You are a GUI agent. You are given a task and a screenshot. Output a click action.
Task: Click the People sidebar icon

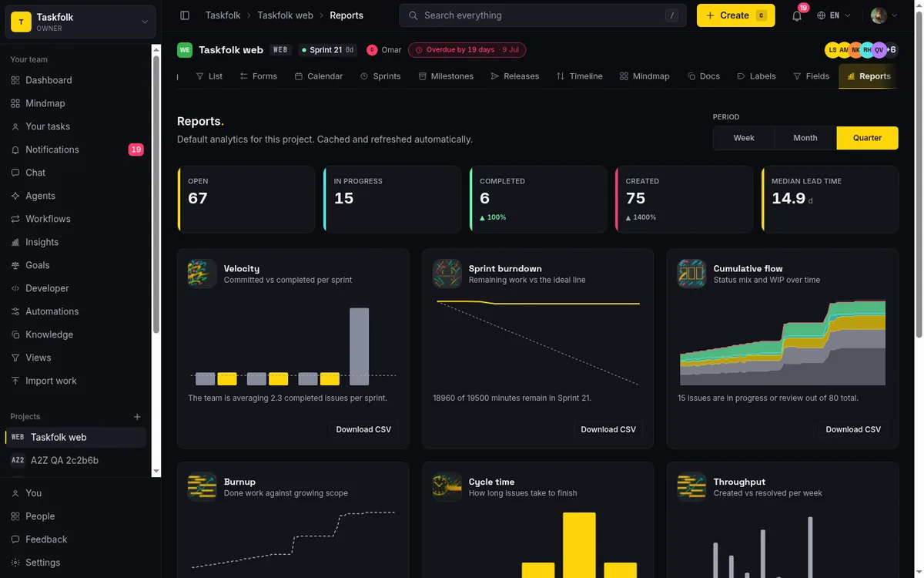[15, 516]
